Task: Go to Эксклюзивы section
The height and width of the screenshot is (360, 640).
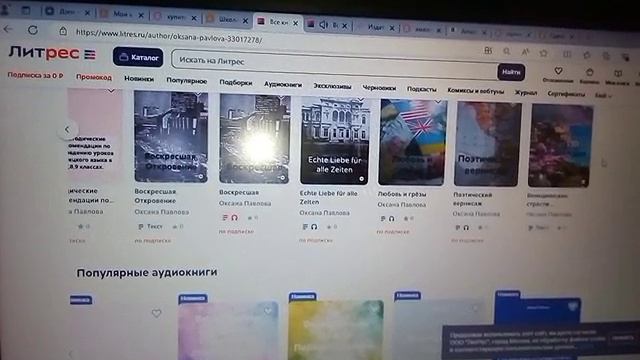Action: (332, 86)
